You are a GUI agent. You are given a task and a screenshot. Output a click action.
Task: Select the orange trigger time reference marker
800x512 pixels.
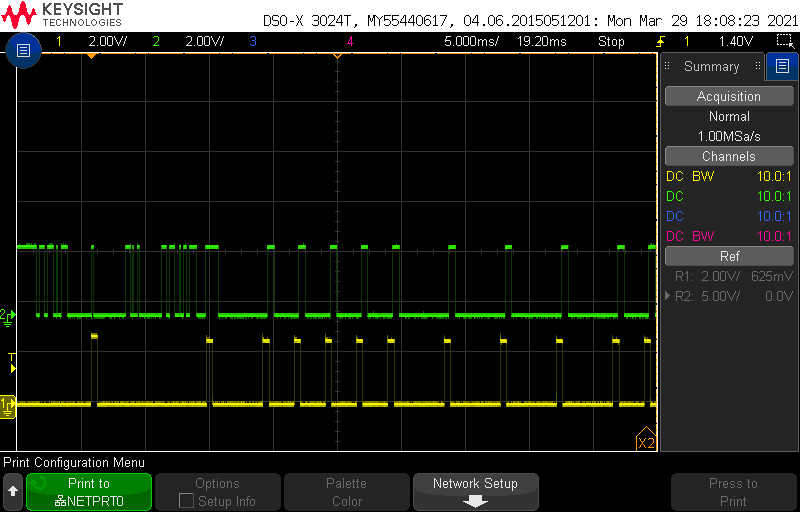(x=337, y=56)
